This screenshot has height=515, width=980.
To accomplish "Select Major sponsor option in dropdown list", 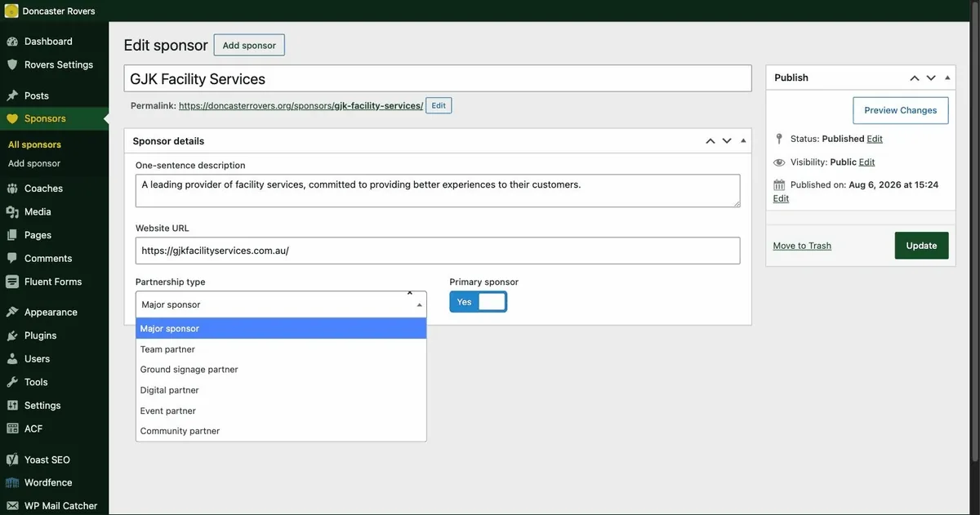I will [x=281, y=328].
